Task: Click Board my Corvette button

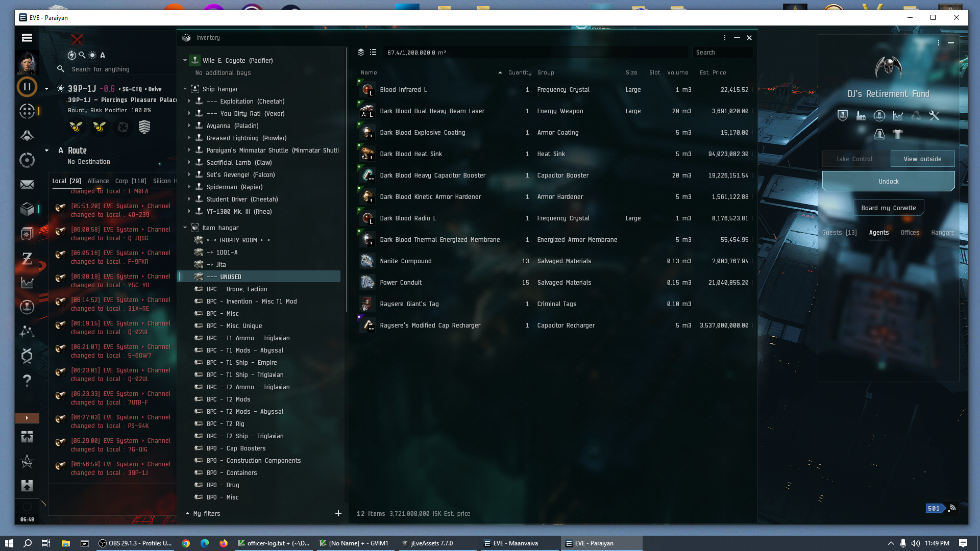Action: 889,208
